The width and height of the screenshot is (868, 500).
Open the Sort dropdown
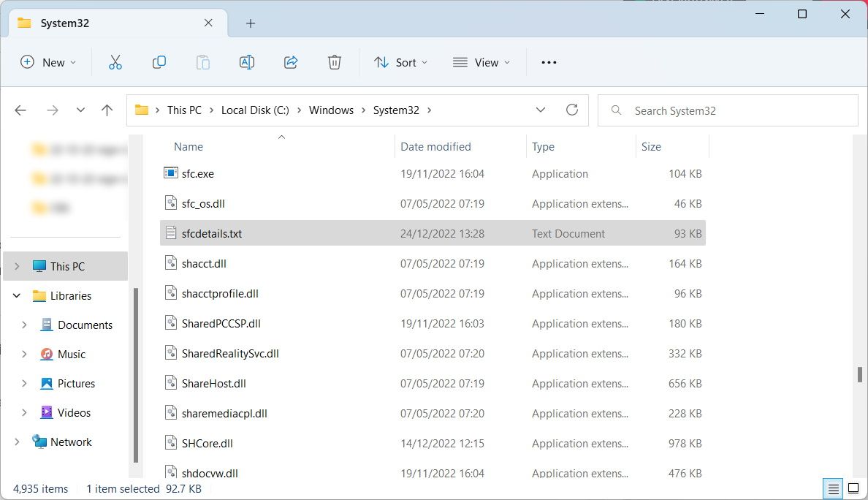click(x=400, y=62)
